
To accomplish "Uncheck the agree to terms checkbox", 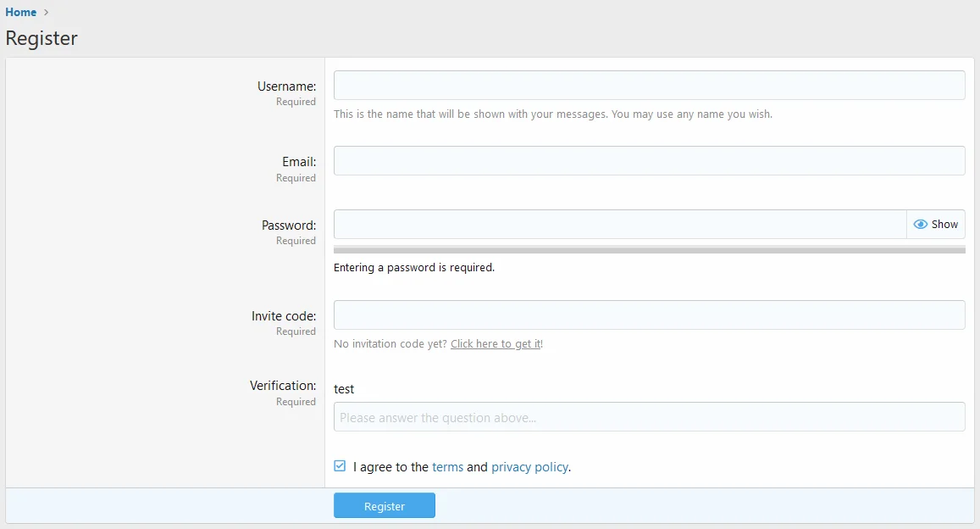I will click(340, 466).
